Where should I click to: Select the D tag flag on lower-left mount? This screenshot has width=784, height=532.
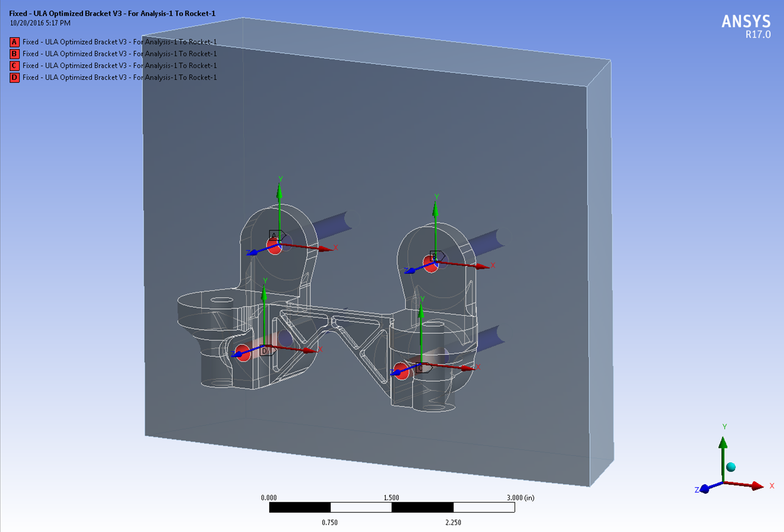[268, 351]
